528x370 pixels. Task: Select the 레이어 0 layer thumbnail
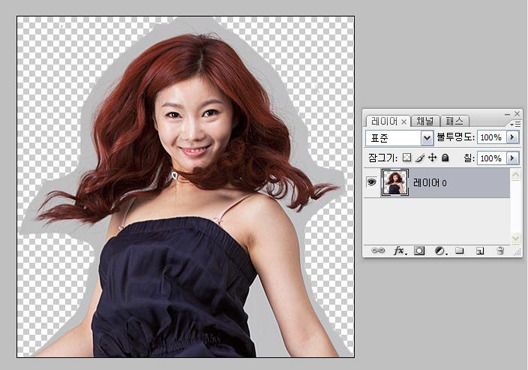395,182
